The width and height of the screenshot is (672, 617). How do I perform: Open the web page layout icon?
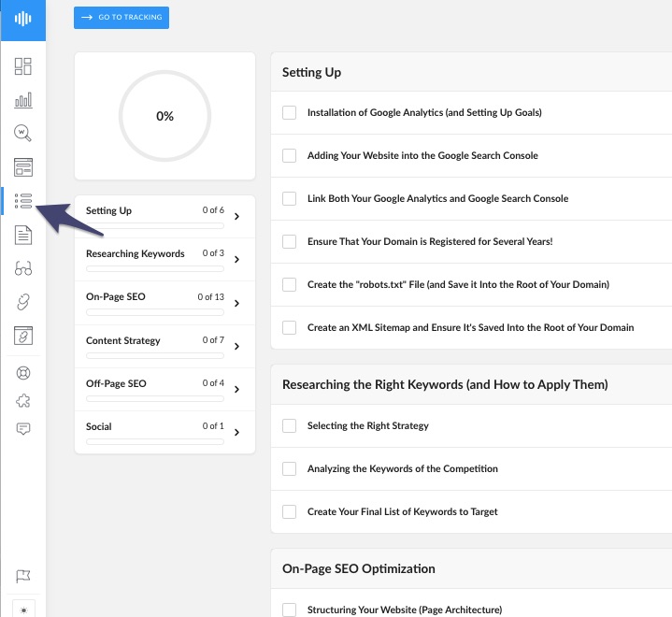pos(23,167)
